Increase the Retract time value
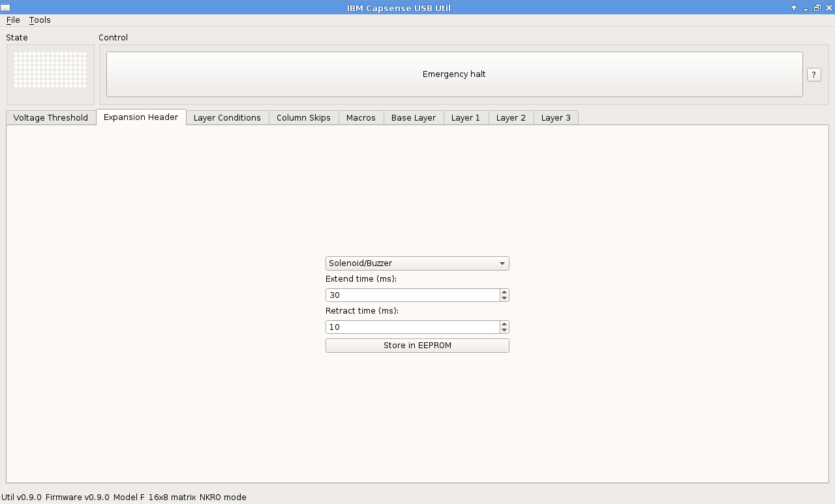Viewport: 835px width, 504px height. [x=504, y=324]
